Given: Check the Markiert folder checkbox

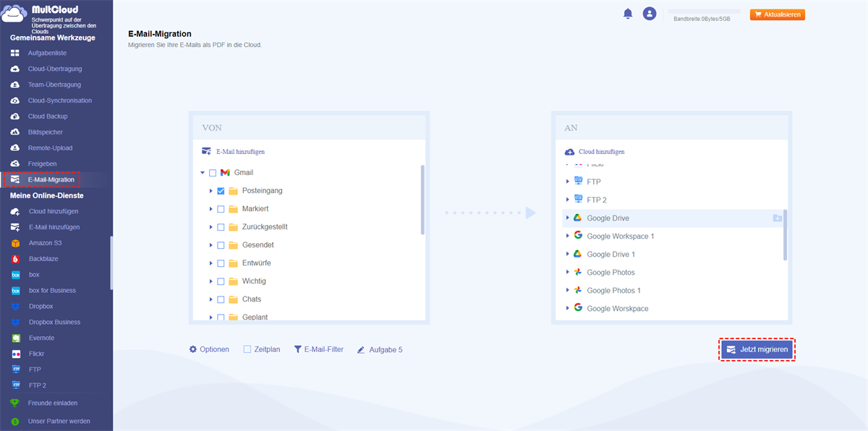Looking at the screenshot, I should 221,209.
